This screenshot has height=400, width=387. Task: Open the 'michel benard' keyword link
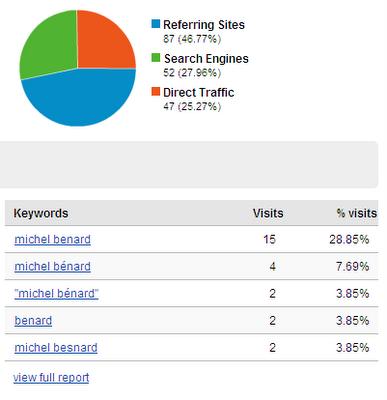click(53, 239)
